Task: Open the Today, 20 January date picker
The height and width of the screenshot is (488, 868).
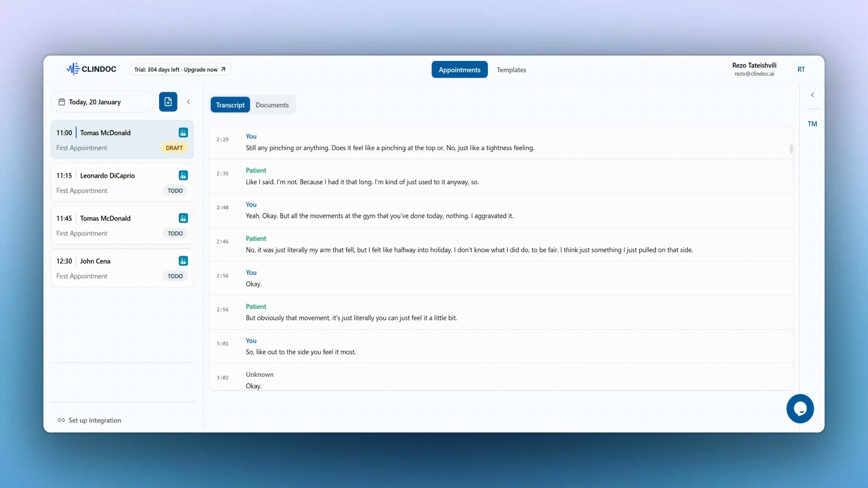Action: [103, 102]
